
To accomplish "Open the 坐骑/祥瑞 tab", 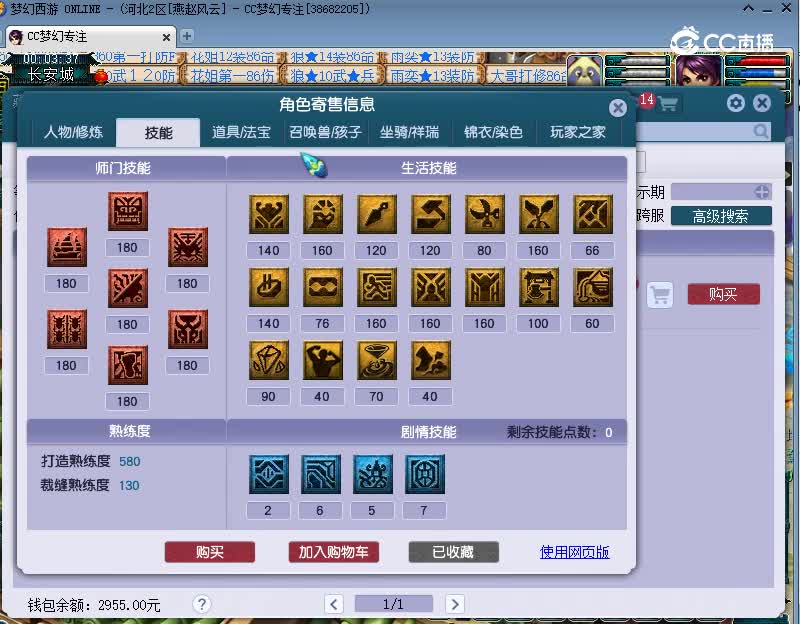I will (409, 133).
